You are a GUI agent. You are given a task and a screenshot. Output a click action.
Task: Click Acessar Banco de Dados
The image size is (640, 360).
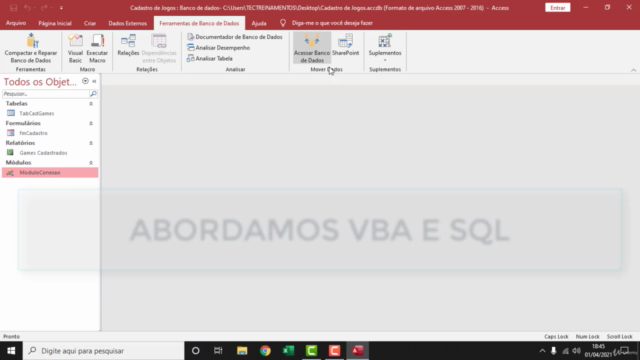312,48
